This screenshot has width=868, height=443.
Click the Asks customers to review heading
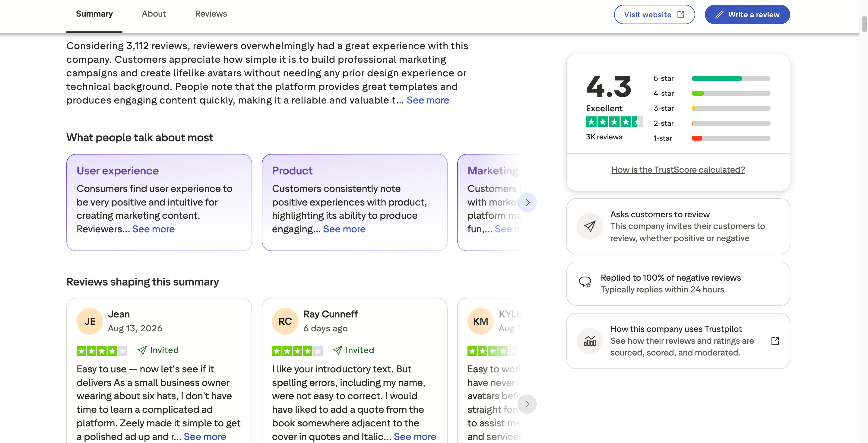pos(660,215)
